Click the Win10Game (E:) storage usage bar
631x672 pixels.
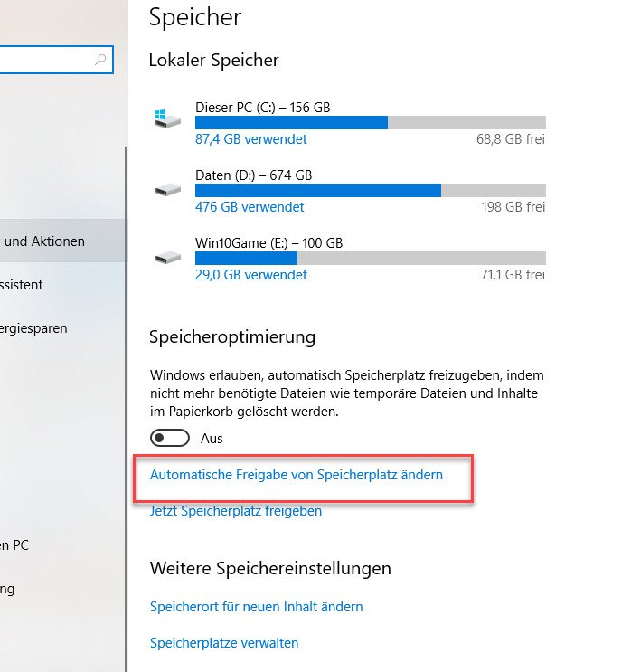pos(370,258)
